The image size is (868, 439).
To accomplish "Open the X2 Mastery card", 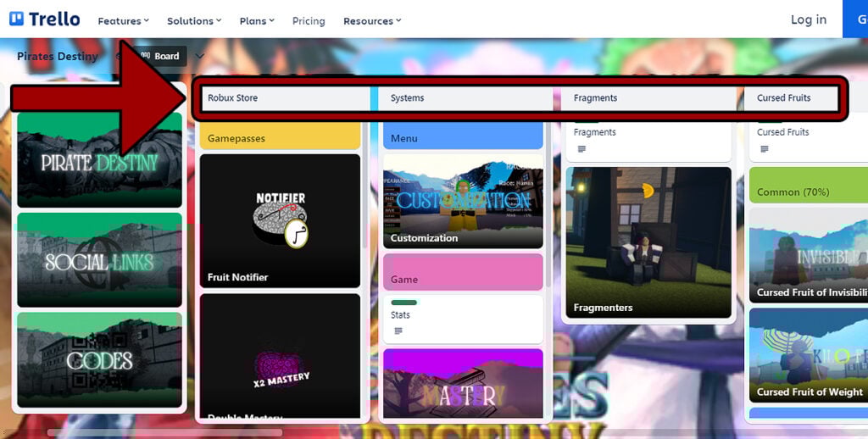I will [x=280, y=356].
